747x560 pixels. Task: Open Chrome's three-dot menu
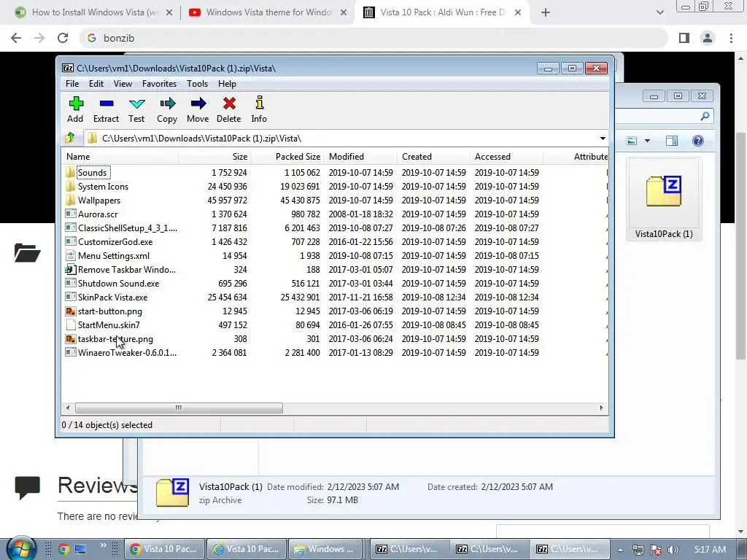(x=731, y=38)
